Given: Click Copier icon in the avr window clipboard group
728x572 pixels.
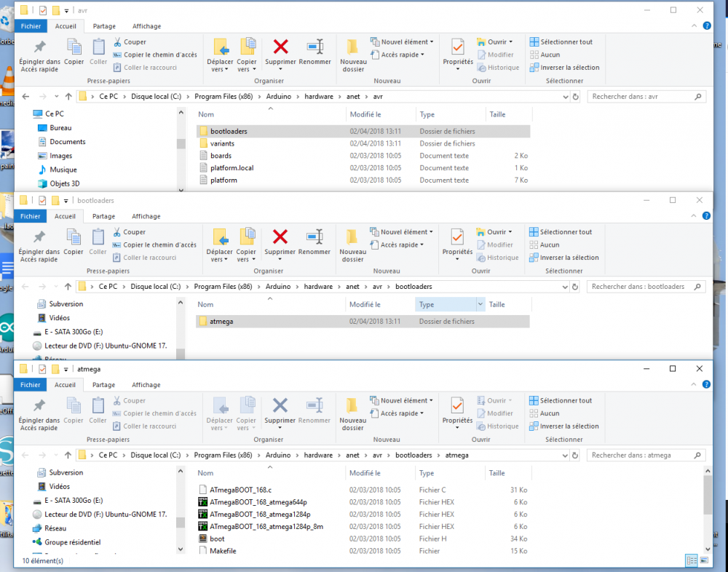Looking at the screenshot, I should (x=74, y=47).
